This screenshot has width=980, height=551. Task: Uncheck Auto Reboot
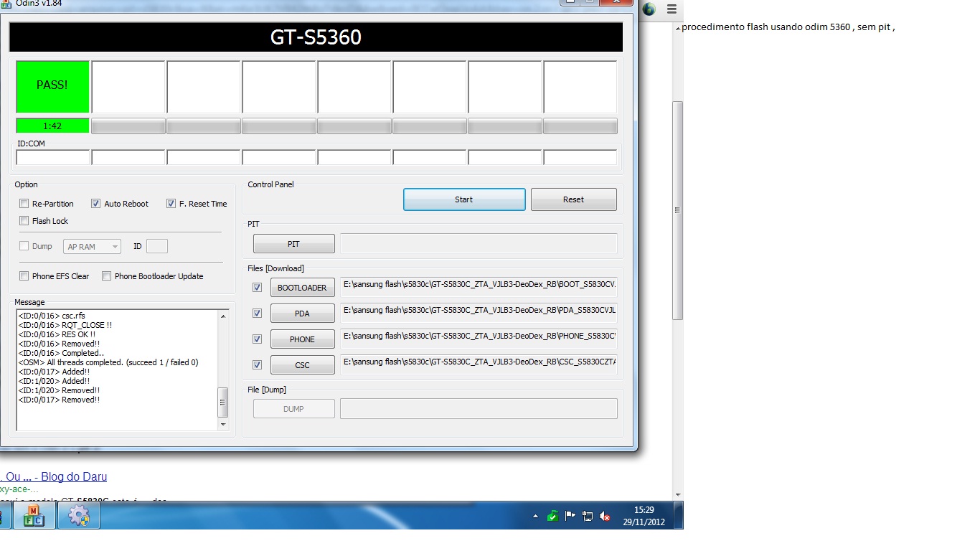click(x=95, y=204)
